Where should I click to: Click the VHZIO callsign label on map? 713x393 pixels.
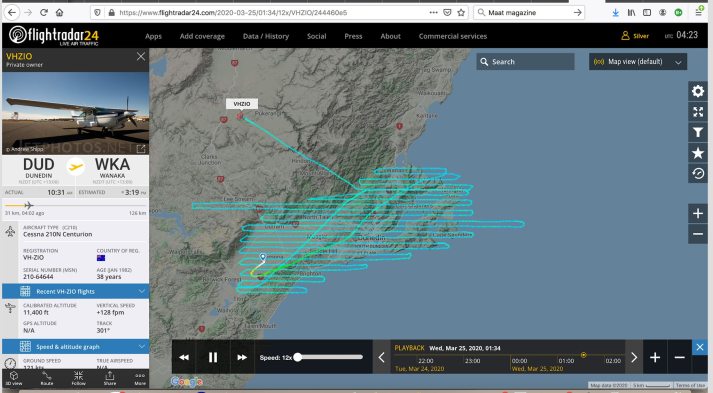[242, 104]
